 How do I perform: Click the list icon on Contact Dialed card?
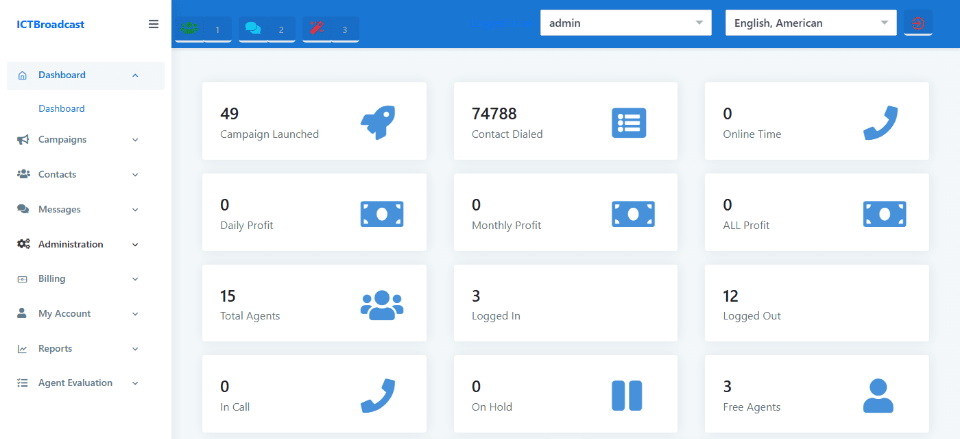629,122
